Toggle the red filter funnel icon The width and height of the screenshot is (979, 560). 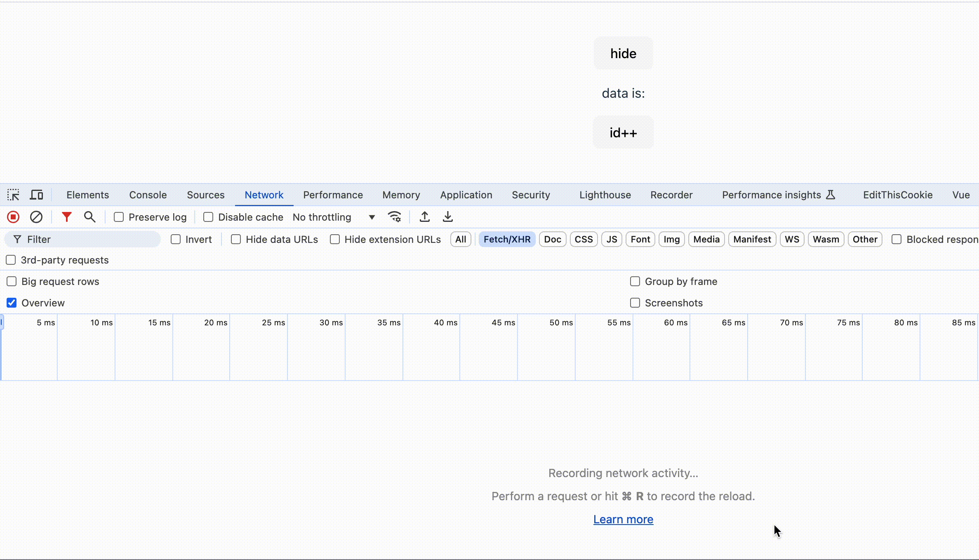[66, 217]
